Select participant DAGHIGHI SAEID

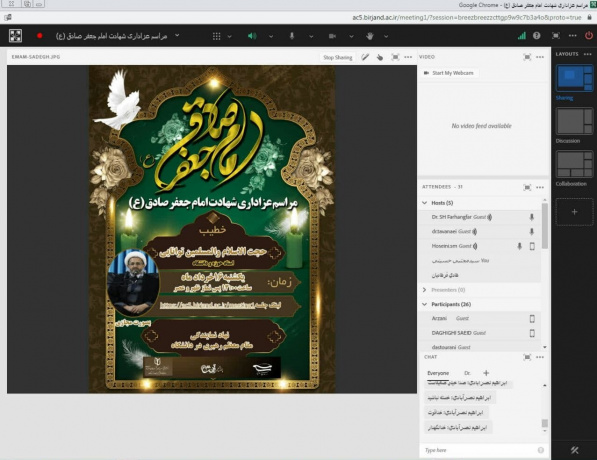[480, 333]
